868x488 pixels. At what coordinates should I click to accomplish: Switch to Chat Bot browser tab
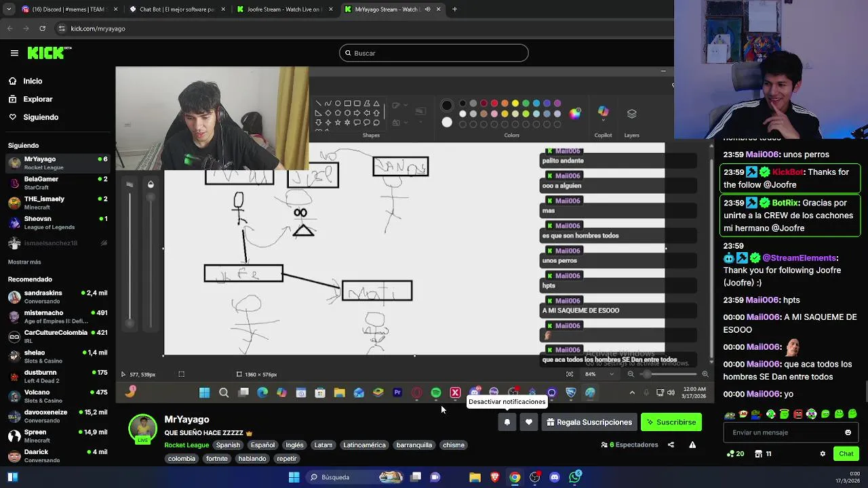(x=176, y=9)
